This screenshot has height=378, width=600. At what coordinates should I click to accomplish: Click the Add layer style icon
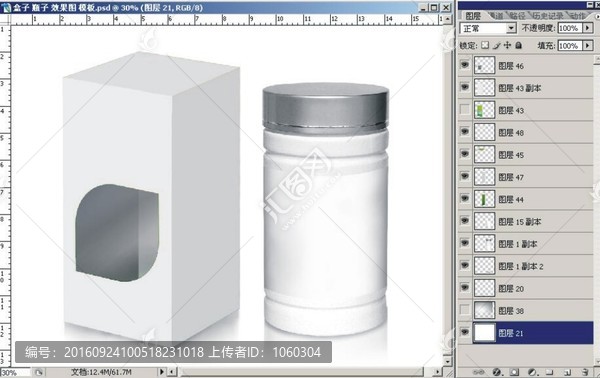(497, 372)
